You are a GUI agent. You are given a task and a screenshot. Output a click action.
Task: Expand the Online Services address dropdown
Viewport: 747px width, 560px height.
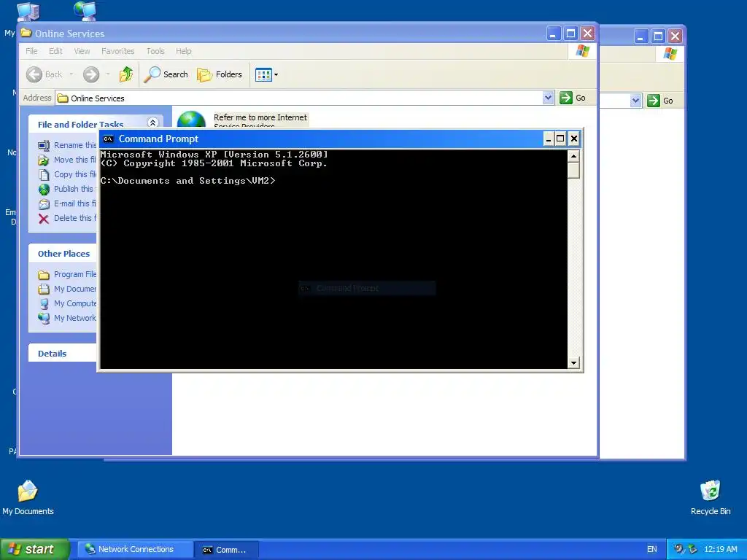pyautogui.click(x=548, y=98)
